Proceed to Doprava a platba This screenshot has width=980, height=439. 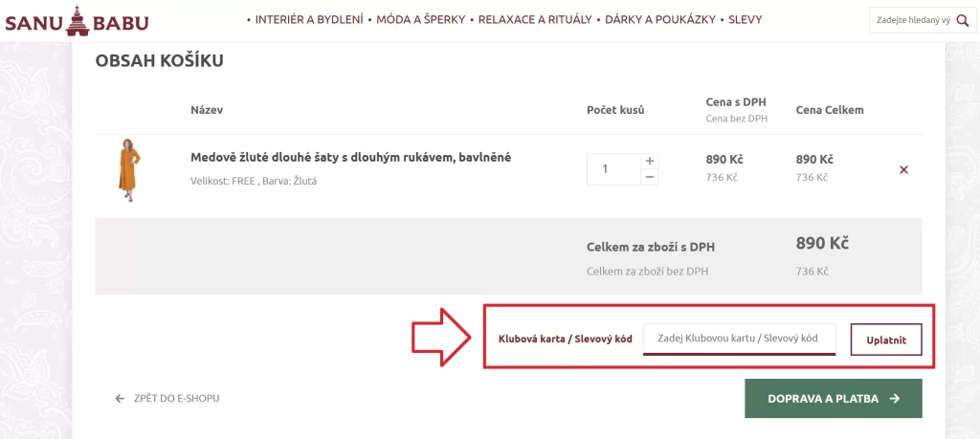(x=834, y=399)
